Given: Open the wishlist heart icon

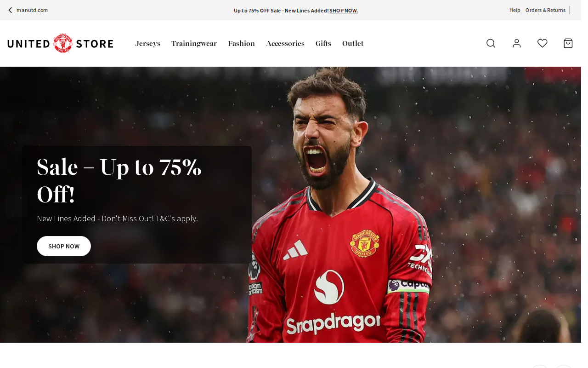Looking at the screenshot, I should point(543,43).
